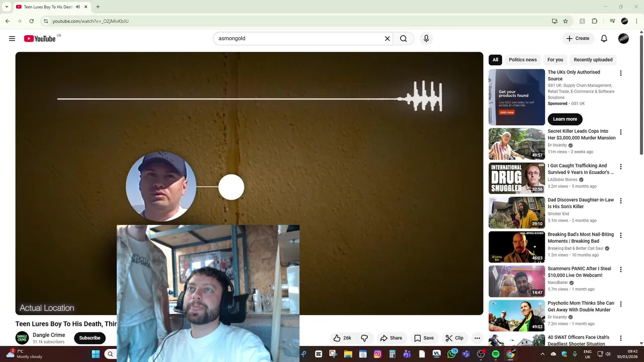Screen dimensions: 644x362
Task: Open options for Breaking Bad video
Action: [620, 235]
